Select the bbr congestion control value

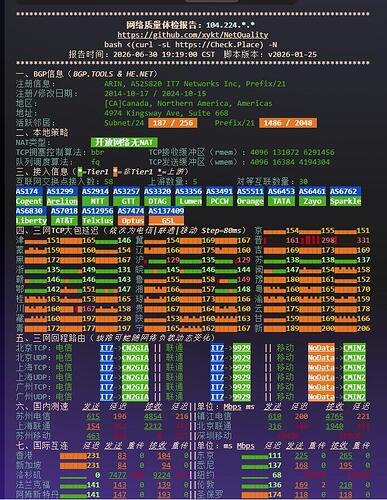coord(98,152)
